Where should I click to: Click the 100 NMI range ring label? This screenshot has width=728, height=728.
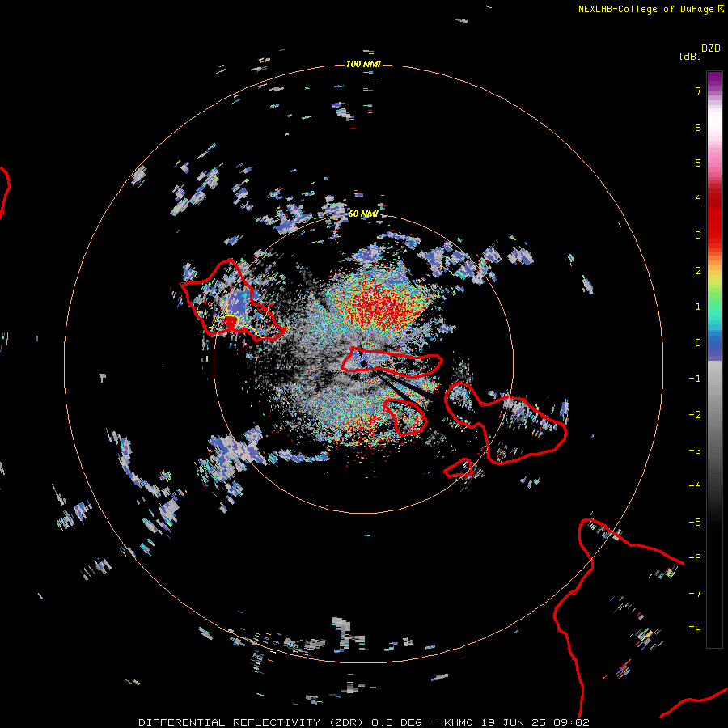(x=363, y=64)
